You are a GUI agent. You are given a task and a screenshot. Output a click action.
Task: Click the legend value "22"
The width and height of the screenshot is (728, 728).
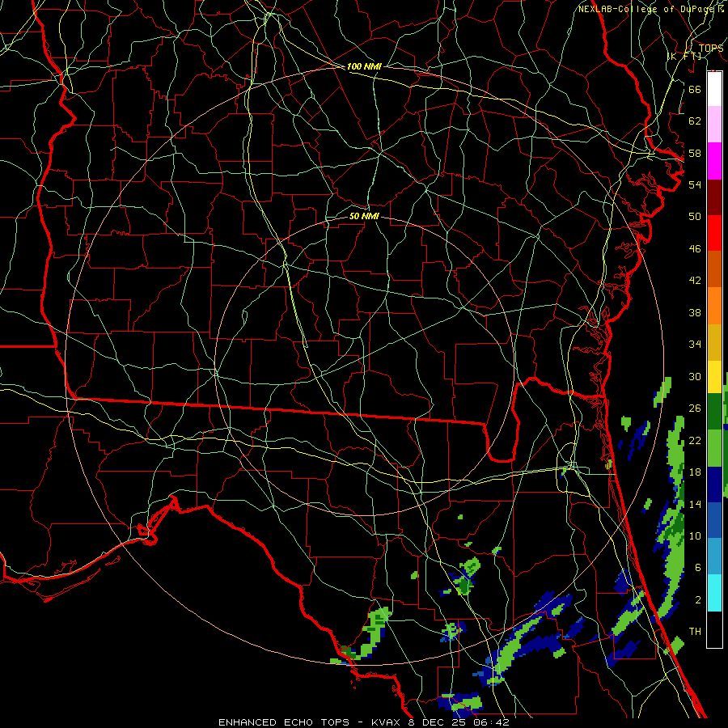click(x=695, y=441)
